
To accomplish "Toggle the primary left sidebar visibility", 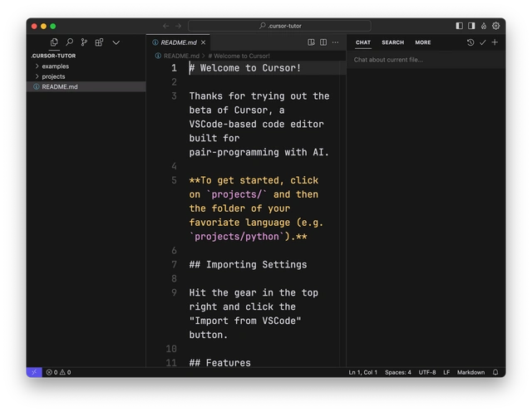I will point(460,26).
